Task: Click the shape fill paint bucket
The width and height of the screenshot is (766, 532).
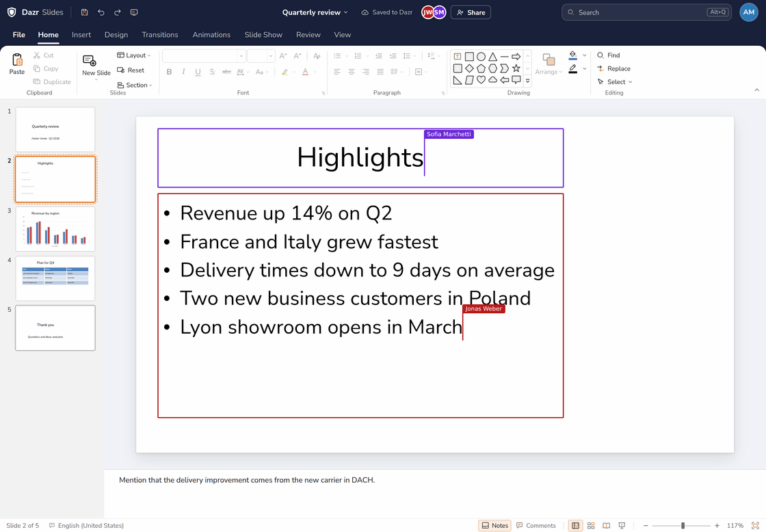Action: [x=573, y=55]
